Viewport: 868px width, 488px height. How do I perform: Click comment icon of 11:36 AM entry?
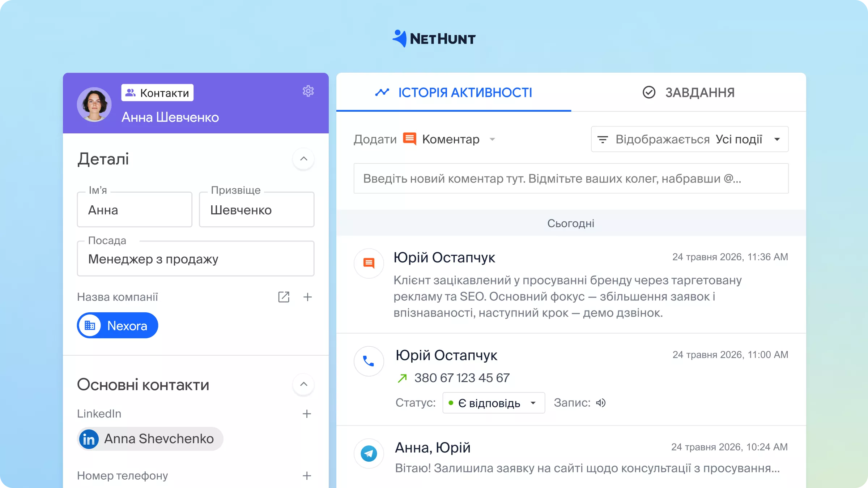click(369, 263)
